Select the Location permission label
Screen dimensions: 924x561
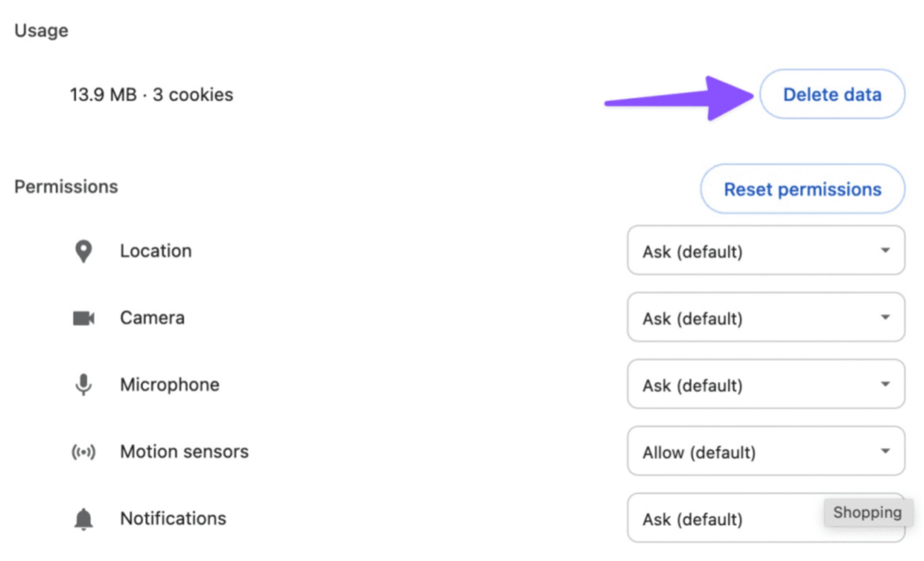tap(156, 251)
